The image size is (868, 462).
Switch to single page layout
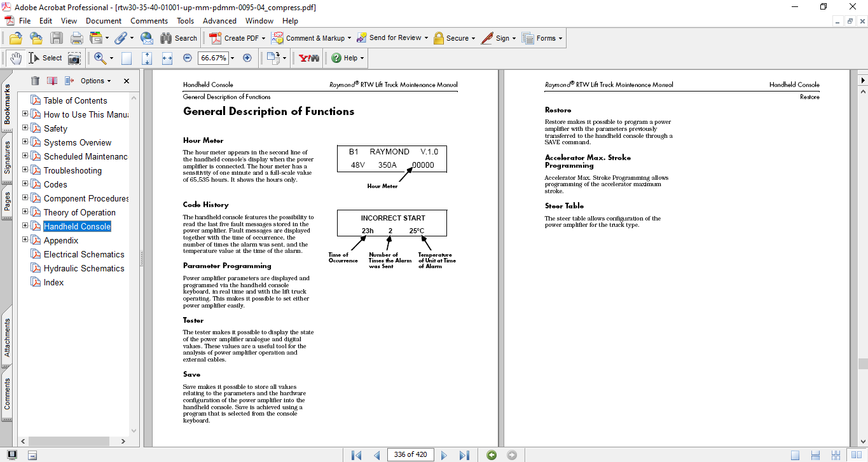pyautogui.click(x=796, y=455)
